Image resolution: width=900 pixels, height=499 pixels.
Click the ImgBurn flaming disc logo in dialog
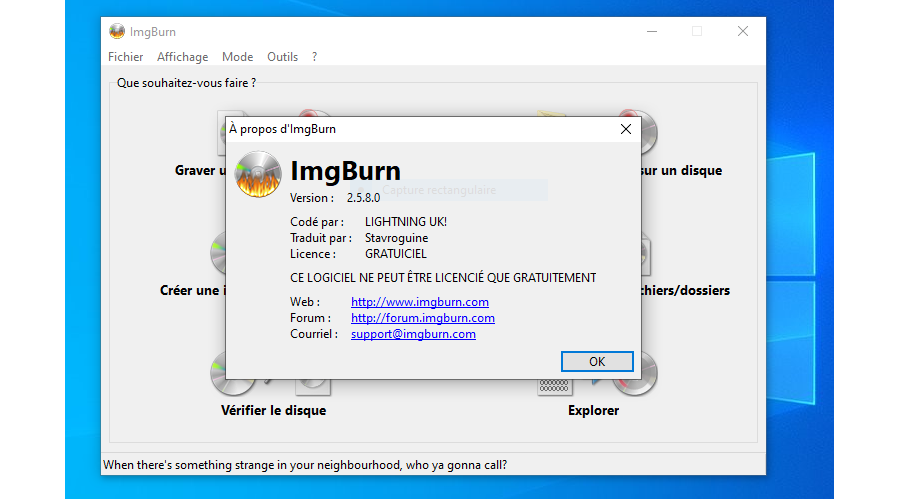click(x=258, y=175)
